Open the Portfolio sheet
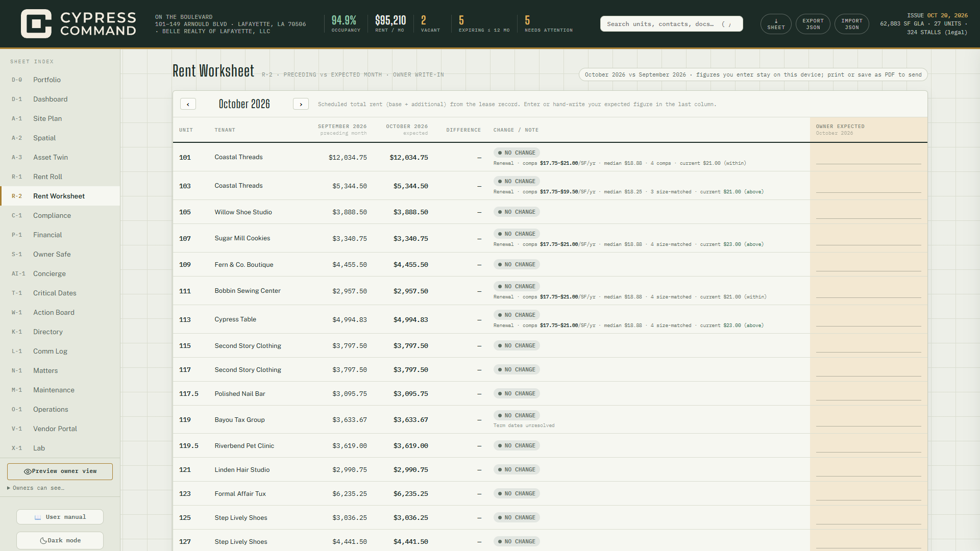Image resolution: width=980 pixels, height=551 pixels. point(60,80)
